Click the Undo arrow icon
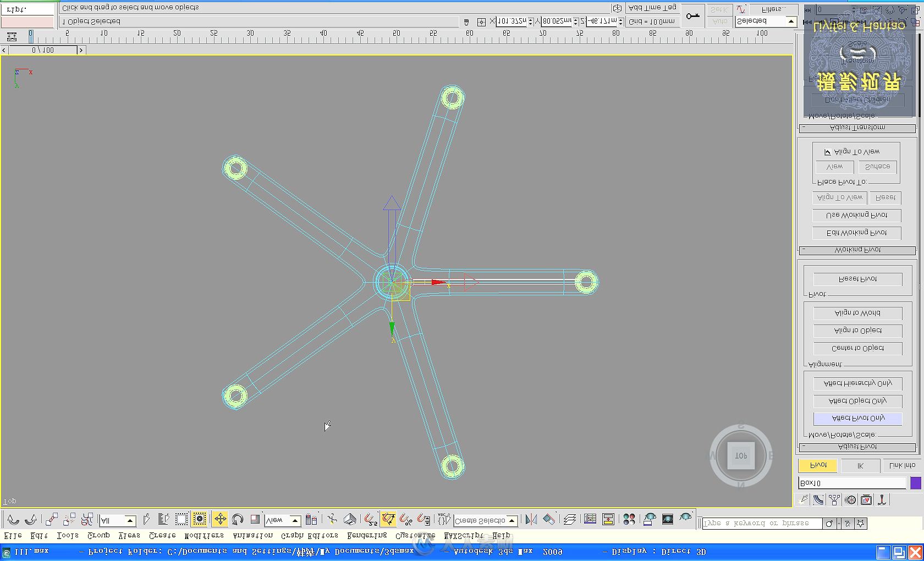 [x=13, y=520]
